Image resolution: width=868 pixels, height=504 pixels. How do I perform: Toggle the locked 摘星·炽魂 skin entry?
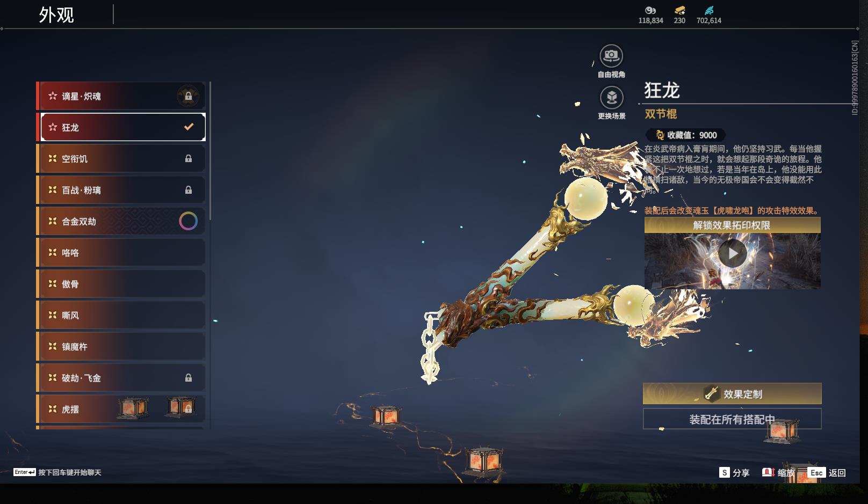pos(122,96)
